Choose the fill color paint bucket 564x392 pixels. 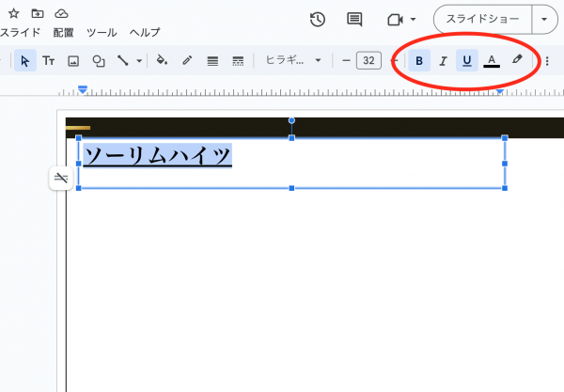tap(162, 61)
